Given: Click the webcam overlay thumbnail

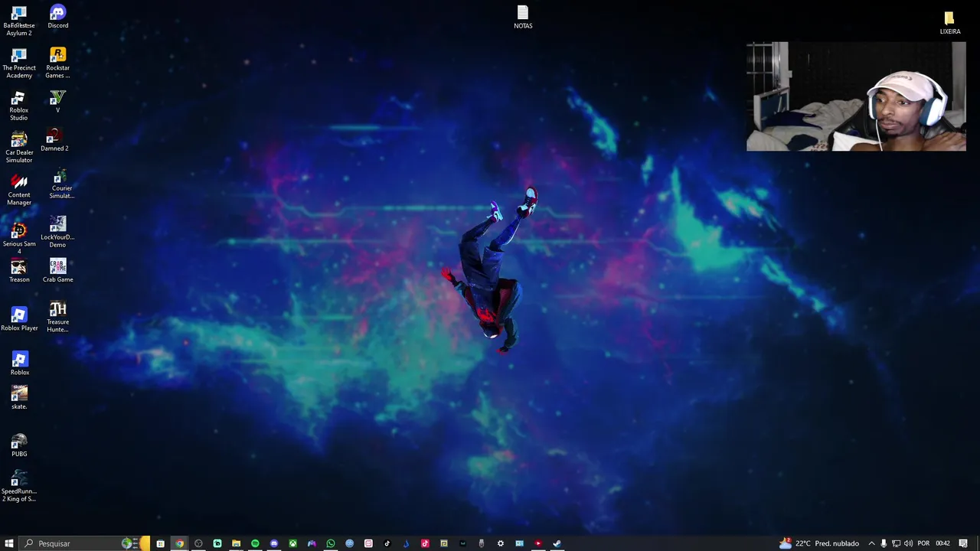Looking at the screenshot, I should tap(856, 96).
